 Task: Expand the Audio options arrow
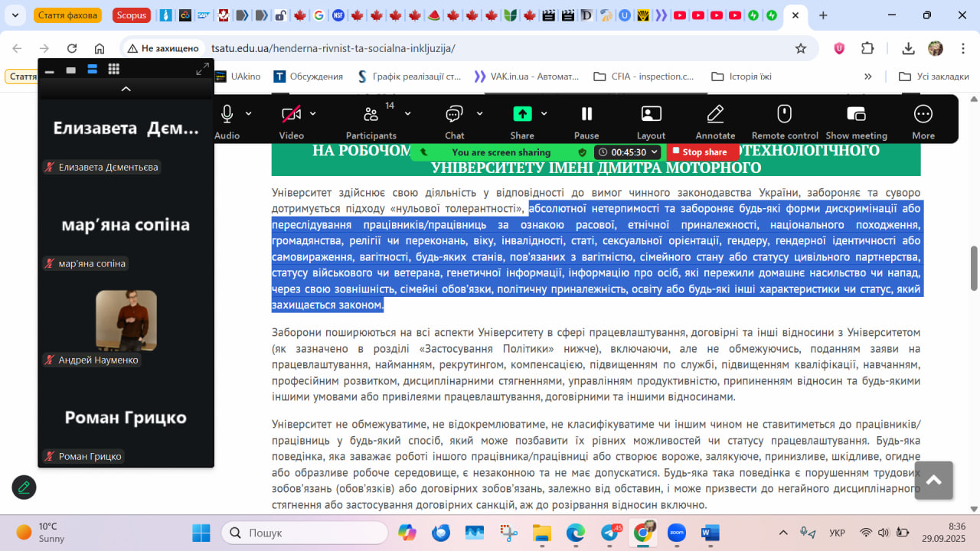click(248, 114)
